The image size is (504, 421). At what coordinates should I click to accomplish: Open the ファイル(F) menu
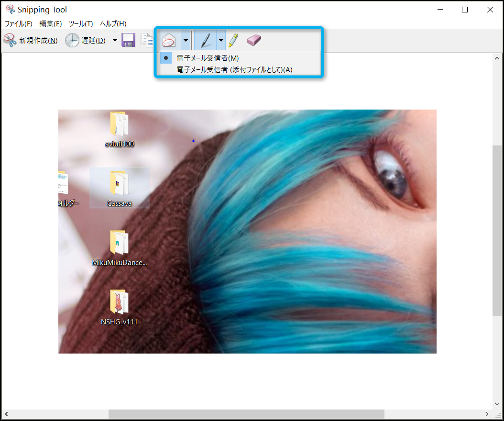18,23
